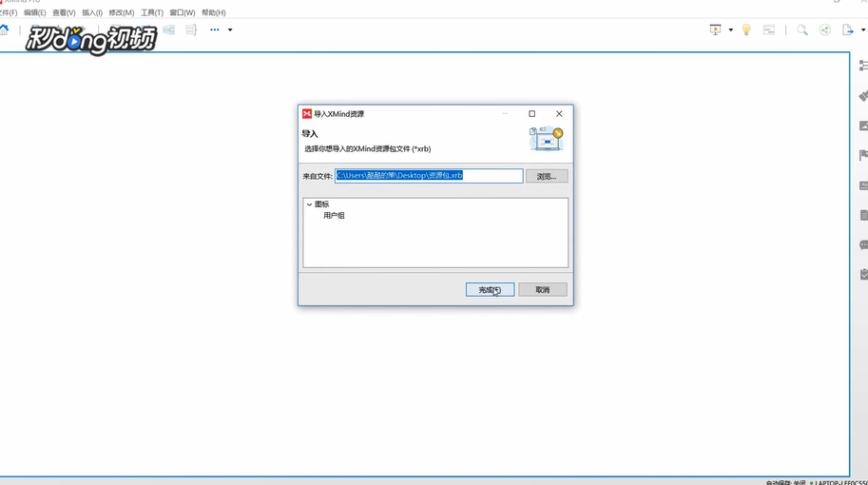Click the 取消 cancel button
This screenshot has width=868, height=485.
click(543, 289)
